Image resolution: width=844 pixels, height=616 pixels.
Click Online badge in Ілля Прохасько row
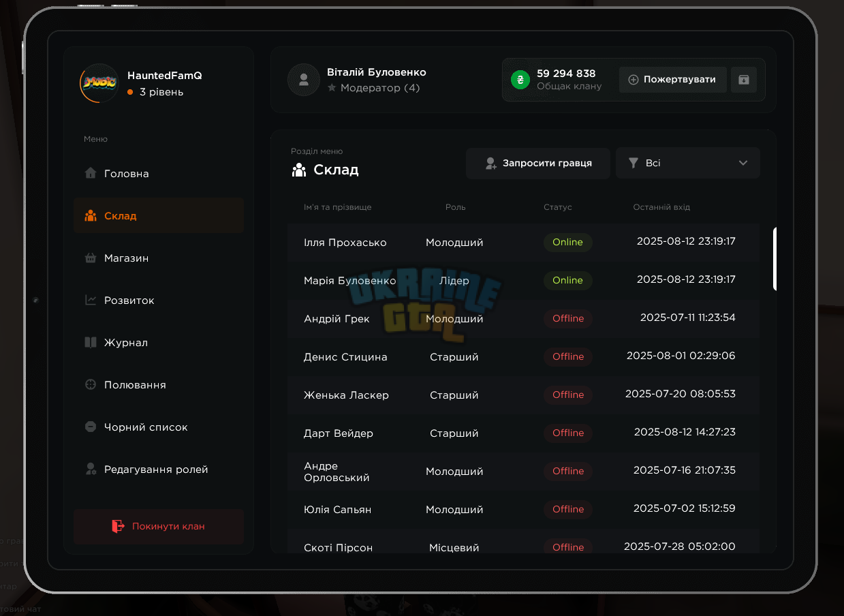pyautogui.click(x=567, y=242)
